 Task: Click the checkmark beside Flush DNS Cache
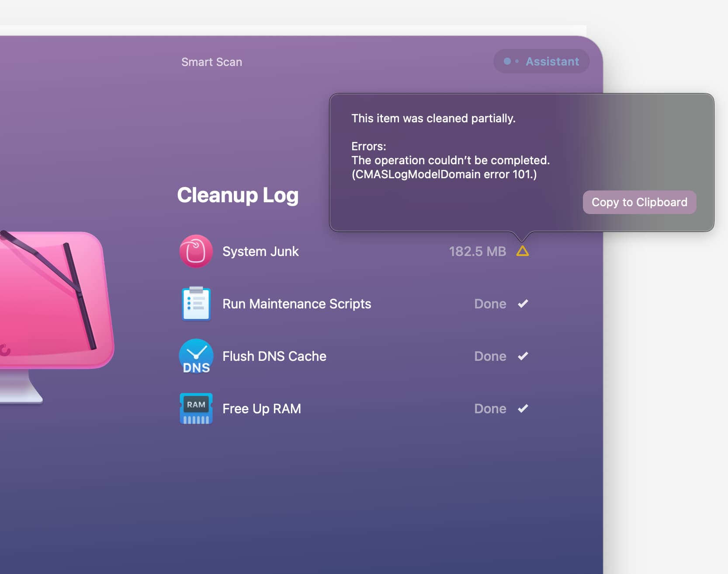(523, 356)
